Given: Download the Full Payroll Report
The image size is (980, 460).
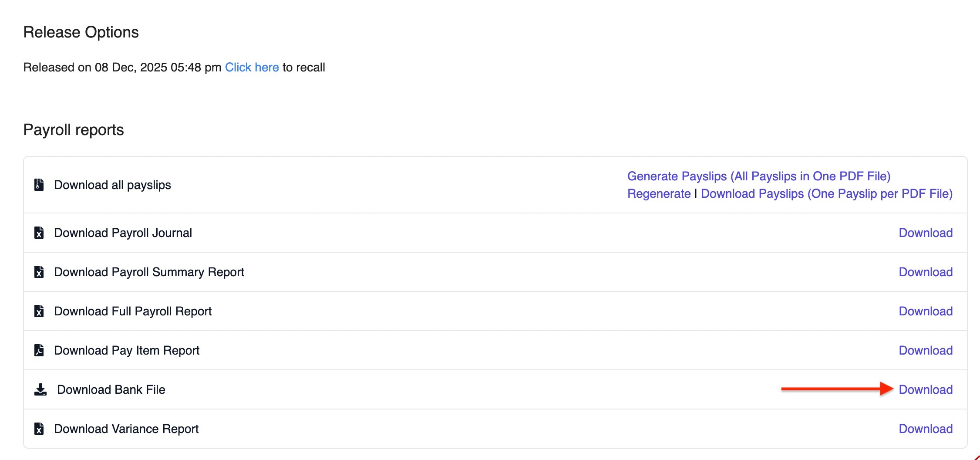Looking at the screenshot, I should tap(926, 311).
